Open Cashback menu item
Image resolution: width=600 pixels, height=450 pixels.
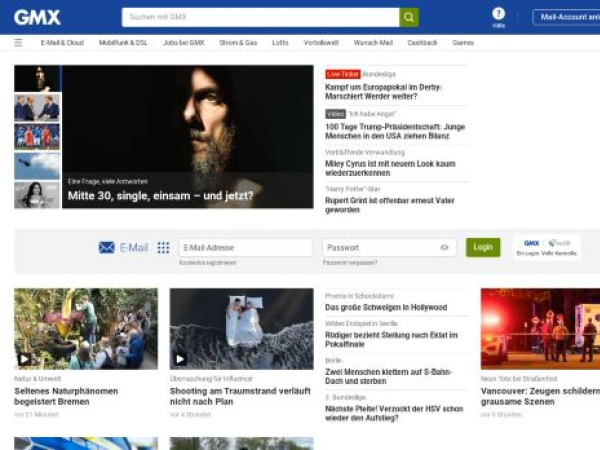tap(422, 42)
